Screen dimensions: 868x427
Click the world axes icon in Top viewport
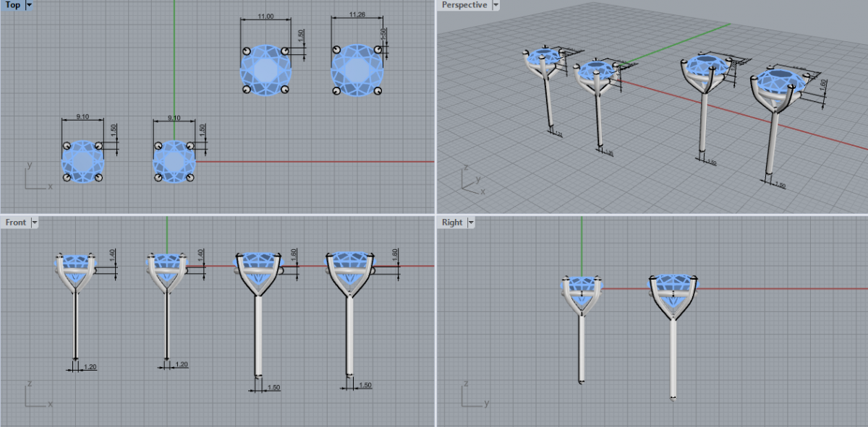(x=36, y=178)
